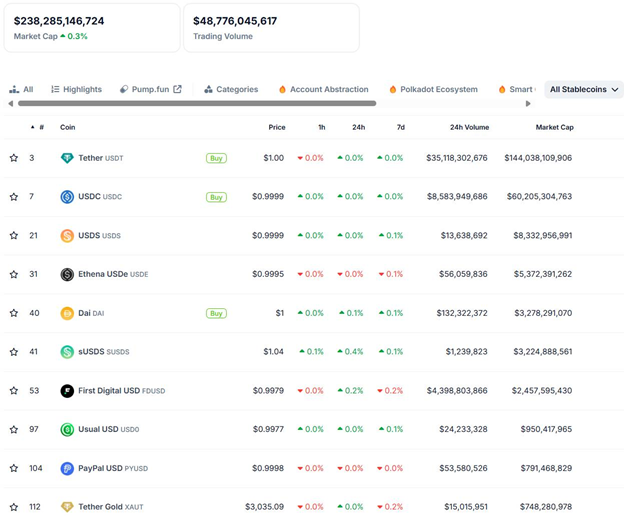Click the USDC coin logo
Viewport: 624px width, 519px height.
click(x=67, y=197)
